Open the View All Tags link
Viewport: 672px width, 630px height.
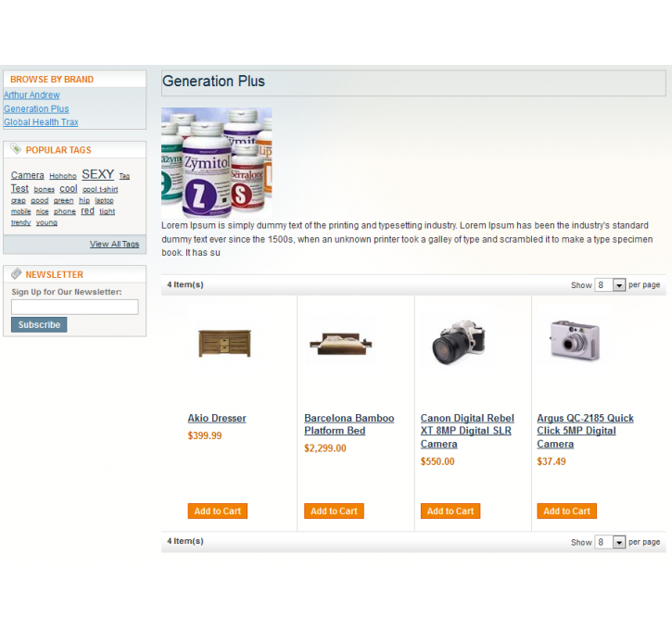point(114,244)
